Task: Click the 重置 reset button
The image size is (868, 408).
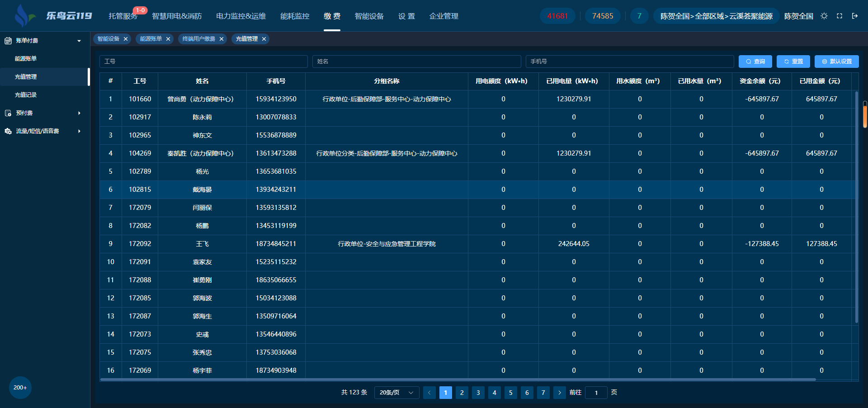Action: tap(793, 62)
